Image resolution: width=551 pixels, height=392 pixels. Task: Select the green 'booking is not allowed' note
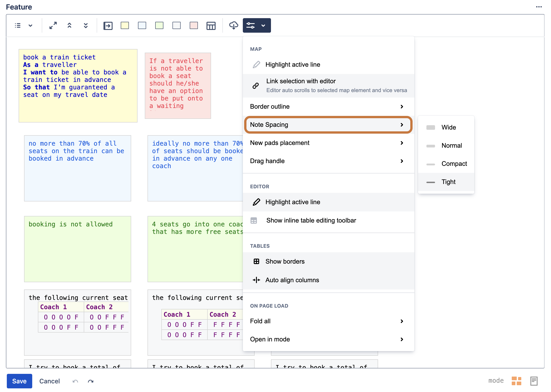click(x=78, y=249)
